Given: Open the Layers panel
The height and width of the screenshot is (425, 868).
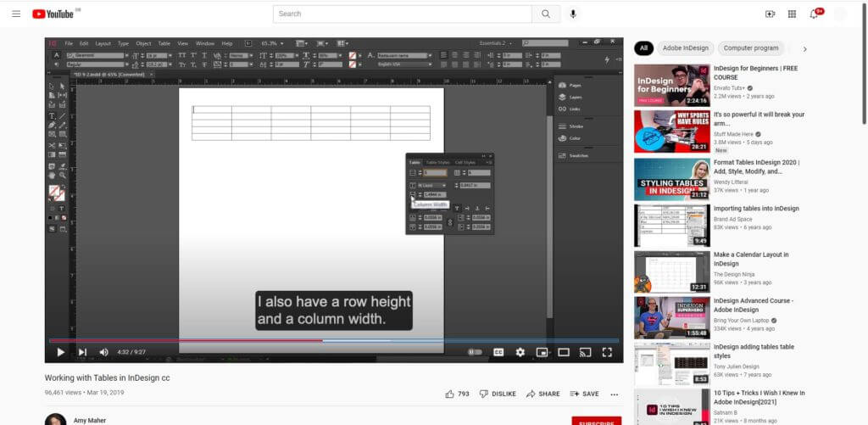Looking at the screenshot, I should pos(570,97).
